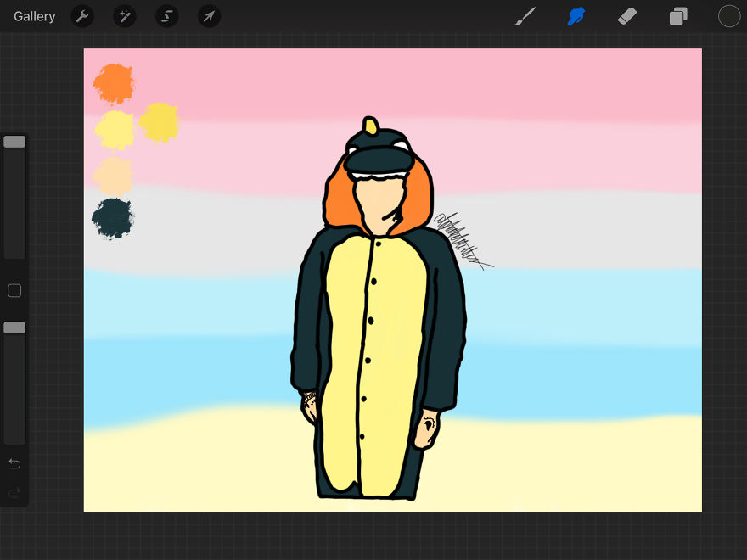Viewport: 747px width, 560px height.
Task: Open the Layers panel
Action: pos(677,15)
